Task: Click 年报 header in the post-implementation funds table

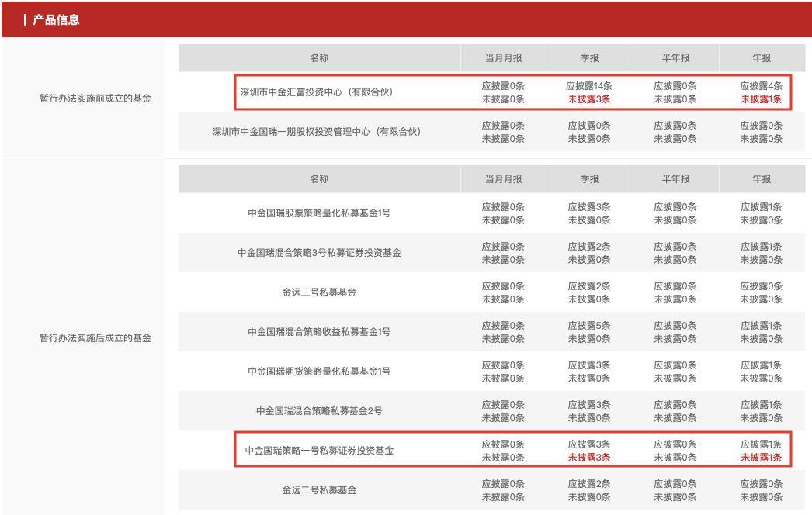Action: coord(762,179)
